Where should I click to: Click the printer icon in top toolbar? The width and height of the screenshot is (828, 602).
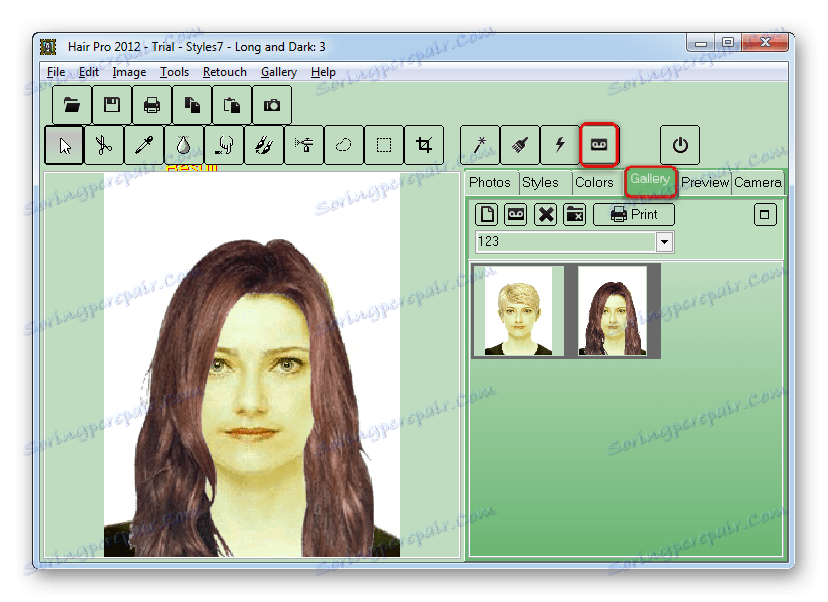pos(152,105)
